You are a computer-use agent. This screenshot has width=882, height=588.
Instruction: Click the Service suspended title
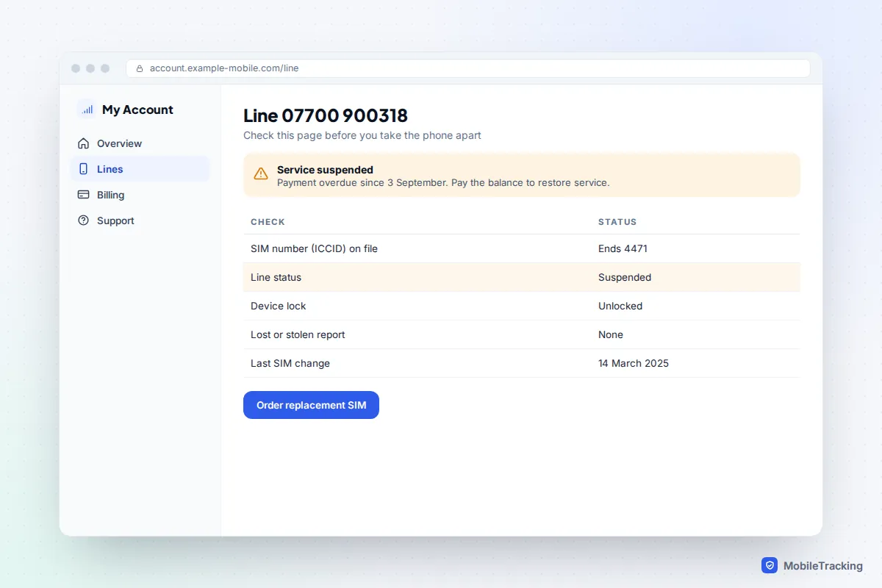point(325,170)
